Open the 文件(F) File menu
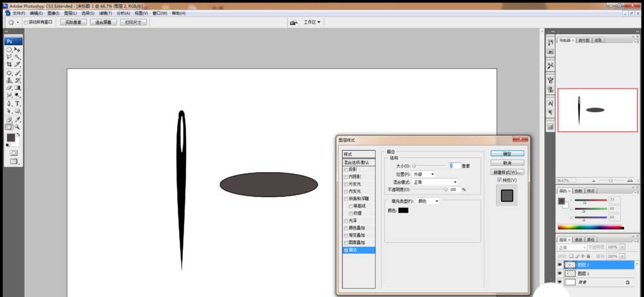 click(19, 13)
